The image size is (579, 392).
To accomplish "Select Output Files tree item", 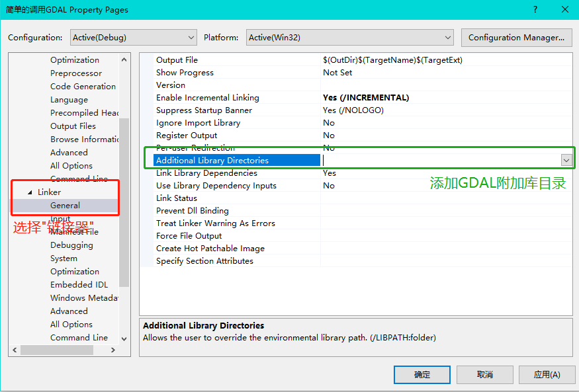I will [73, 126].
